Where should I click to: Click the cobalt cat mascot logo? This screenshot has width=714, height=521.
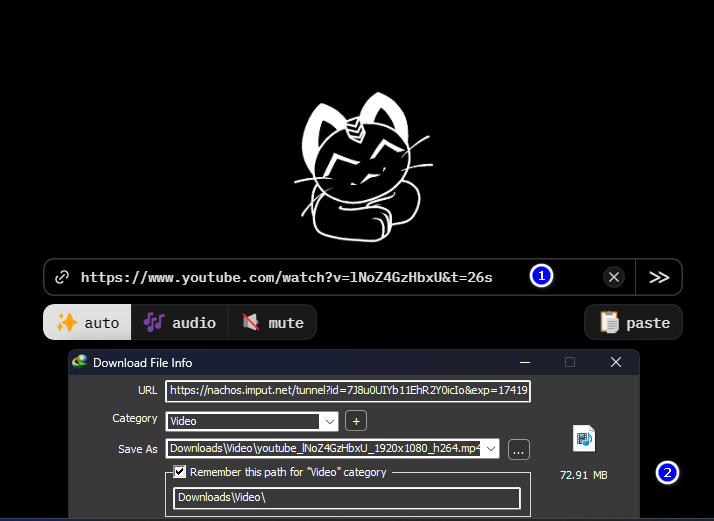click(x=363, y=167)
